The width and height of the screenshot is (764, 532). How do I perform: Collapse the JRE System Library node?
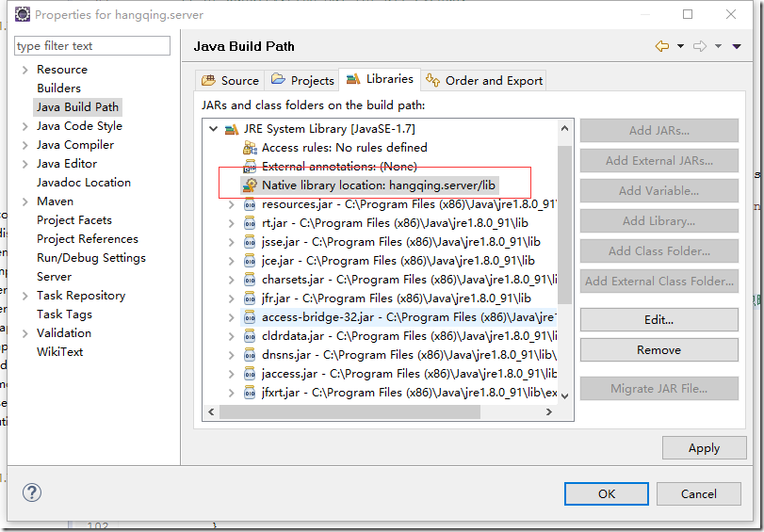tap(213, 129)
